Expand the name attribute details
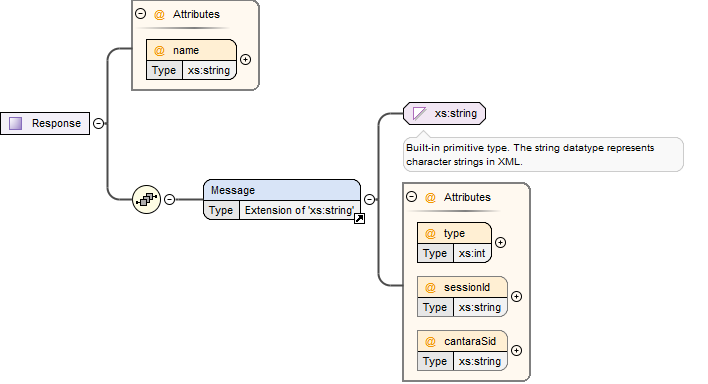This screenshot has width=708, height=384. click(x=246, y=60)
